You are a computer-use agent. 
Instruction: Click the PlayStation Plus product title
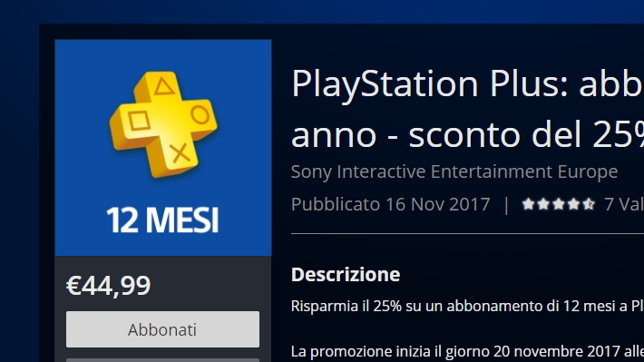[x=467, y=109]
